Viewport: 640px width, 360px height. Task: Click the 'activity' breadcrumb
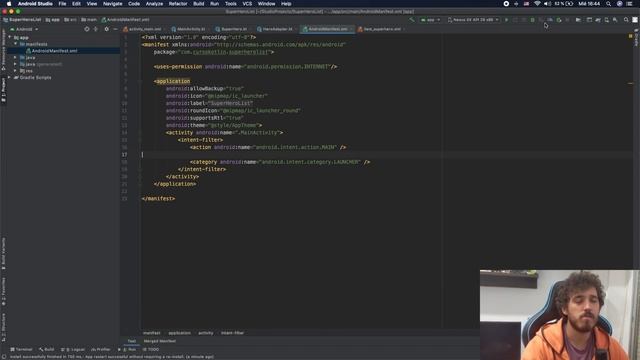(x=206, y=333)
